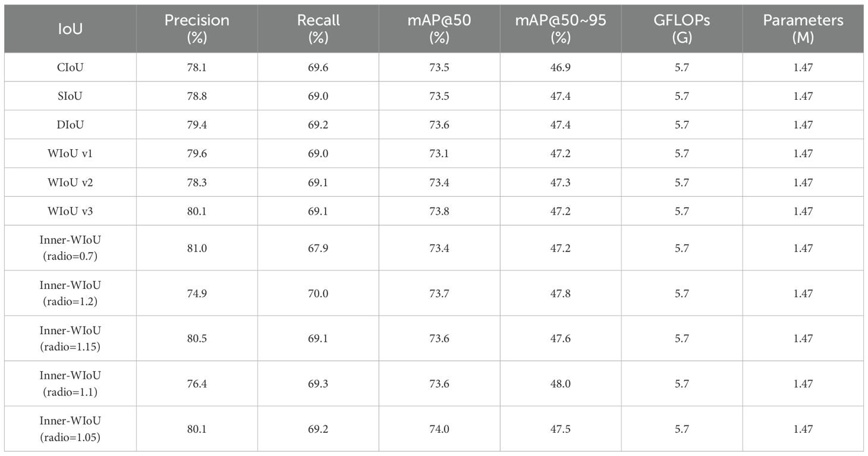Click the SIoU row label
868x456 pixels.
pyautogui.click(x=70, y=96)
